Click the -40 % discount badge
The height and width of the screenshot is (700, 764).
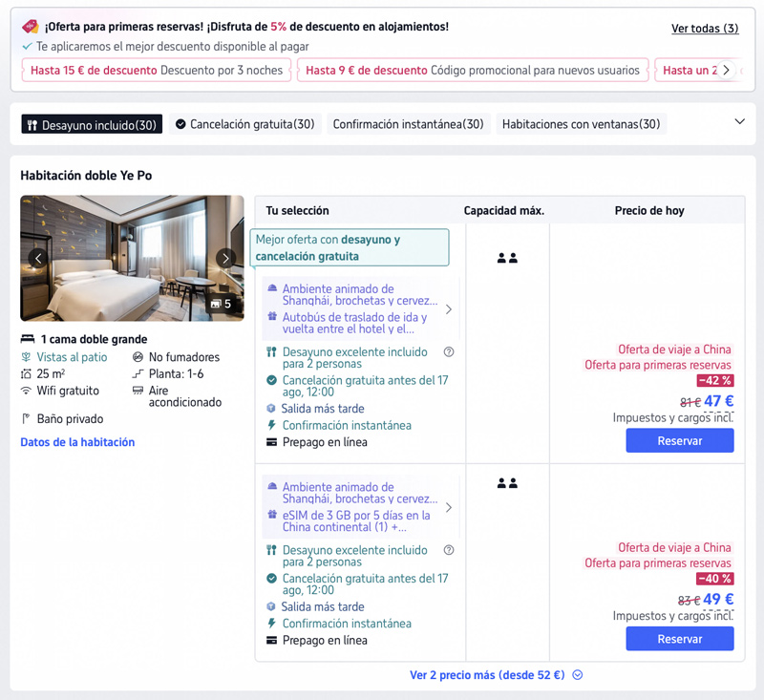[715, 579]
